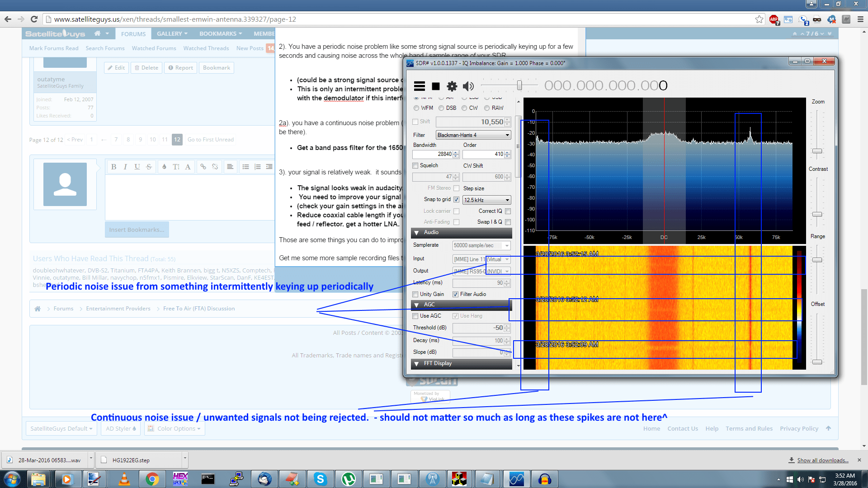Click Skype icon in the taskbar

click(x=321, y=479)
